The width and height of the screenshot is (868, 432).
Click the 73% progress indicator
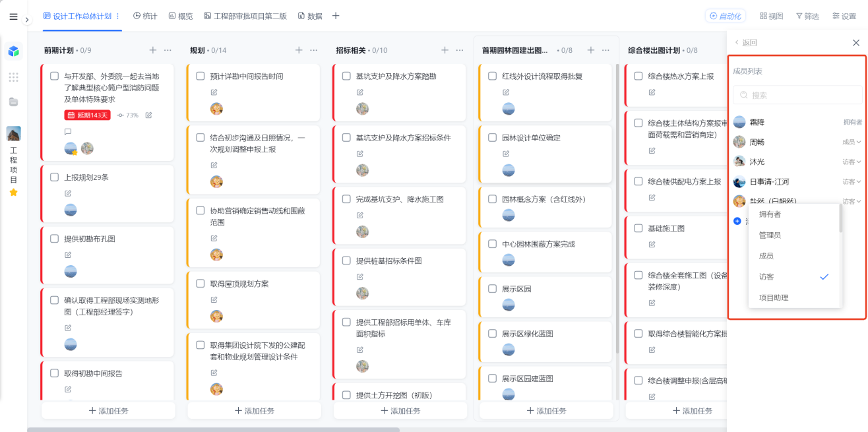click(x=128, y=115)
